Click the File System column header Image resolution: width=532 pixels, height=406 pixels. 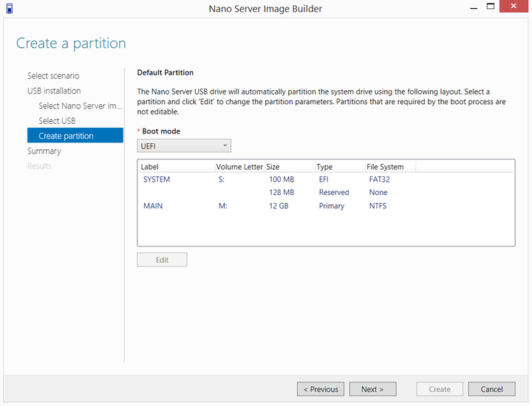pos(390,167)
